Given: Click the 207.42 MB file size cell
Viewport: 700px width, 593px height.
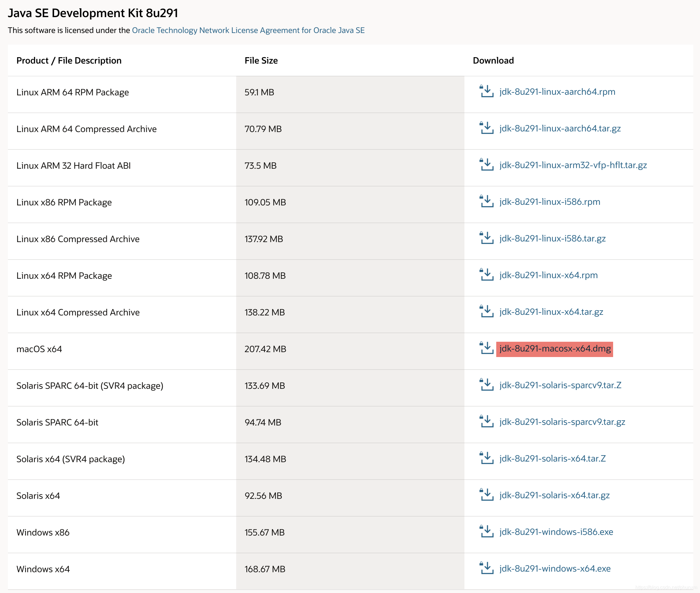Looking at the screenshot, I should coord(265,349).
